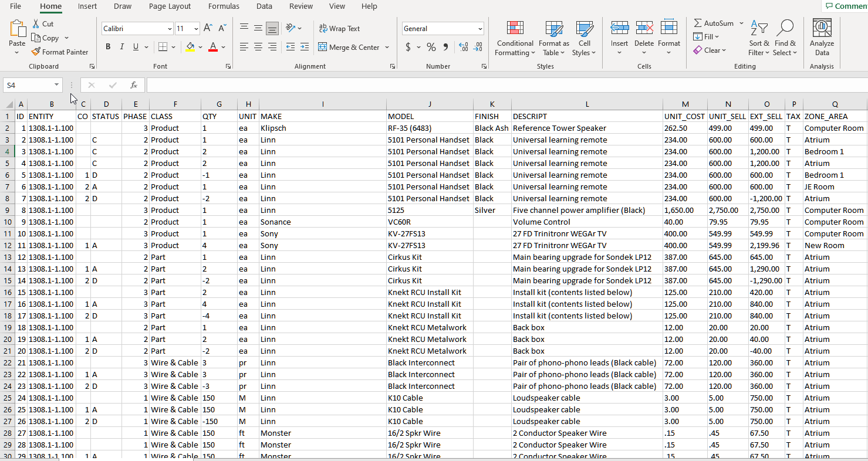This screenshot has width=868, height=461.
Task: Click the Comments button
Action: click(x=845, y=6)
